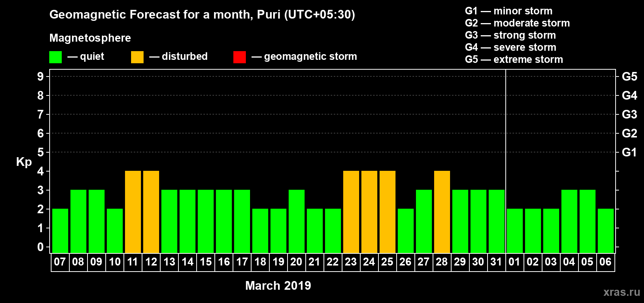Screen dimensions: 644x303
Task: Click the green bar for April day 04
Action: tap(569, 221)
